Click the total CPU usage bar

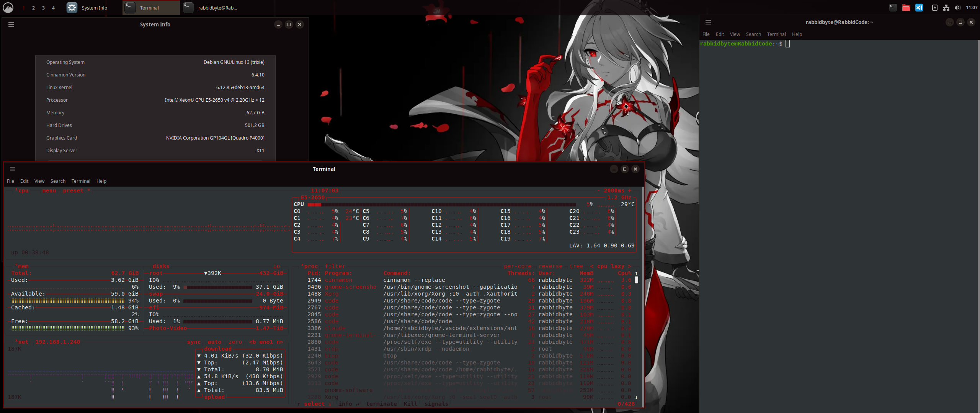click(x=442, y=205)
